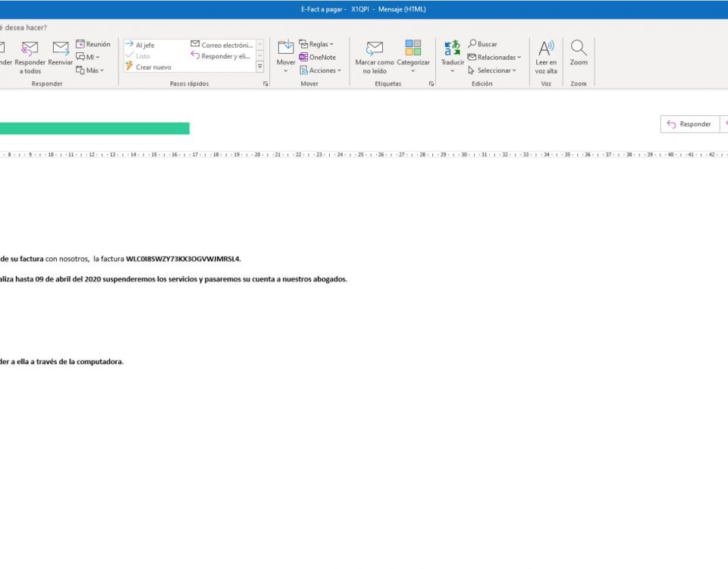Reply with a Reunión meeting
The height and width of the screenshot is (569, 728).
pyautogui.click(x=93, y=44)
